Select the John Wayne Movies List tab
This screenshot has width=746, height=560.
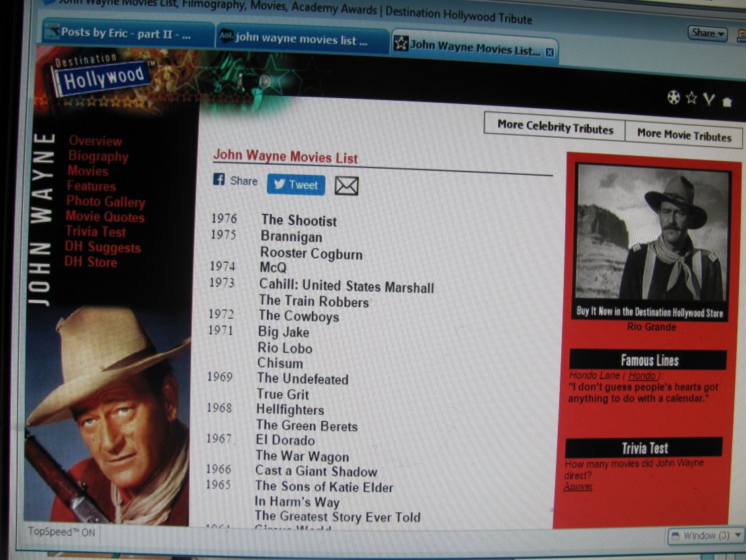(x=473, y=48)
